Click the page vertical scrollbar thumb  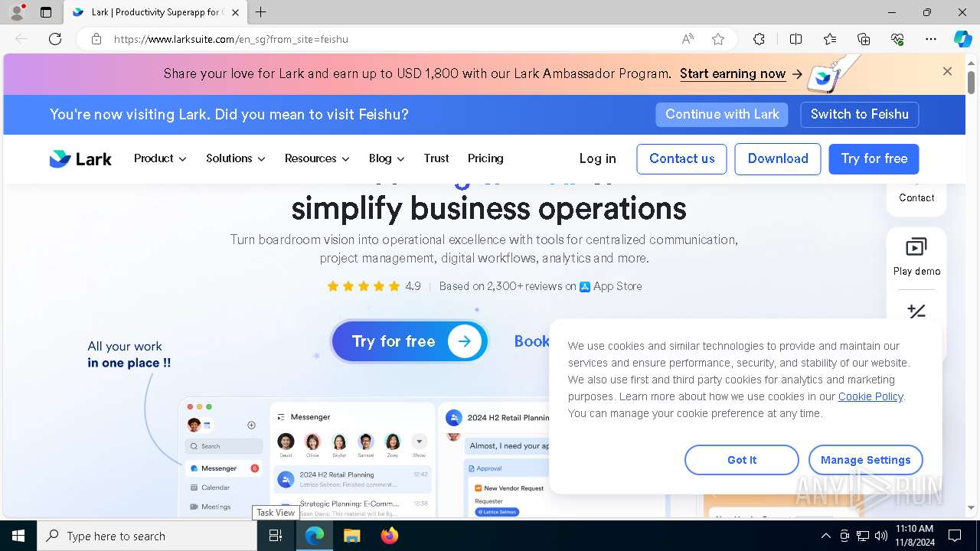point(971,82)
